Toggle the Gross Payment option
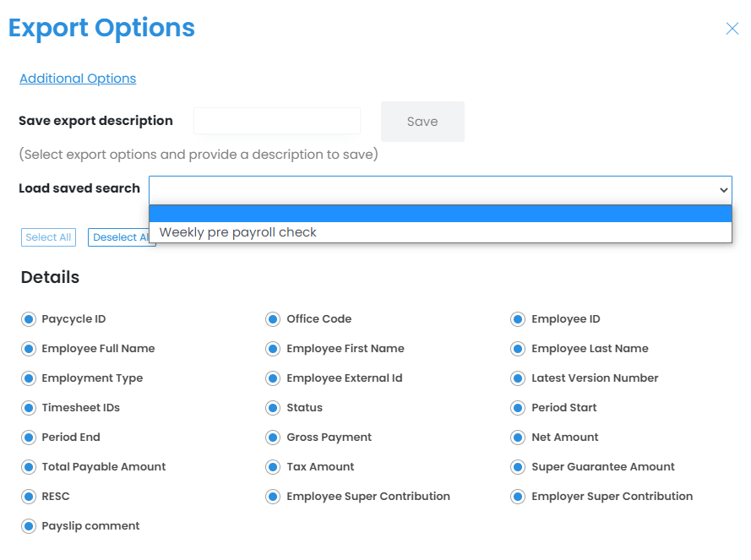This screenshot has height=560, width=751. point(273,438)
